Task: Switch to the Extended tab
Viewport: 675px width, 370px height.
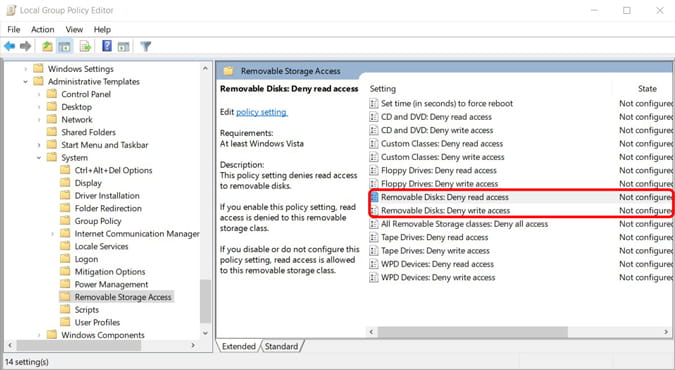Action: [x=238, y=346]
